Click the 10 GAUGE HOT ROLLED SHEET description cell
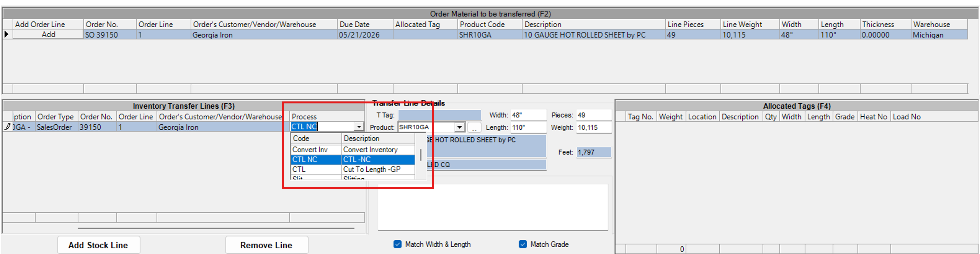 594,35
